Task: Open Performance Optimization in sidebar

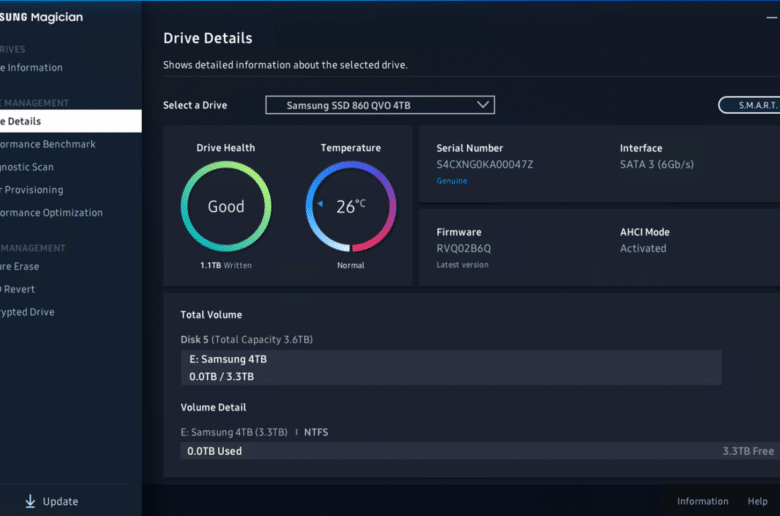Action: coord(51,213)
